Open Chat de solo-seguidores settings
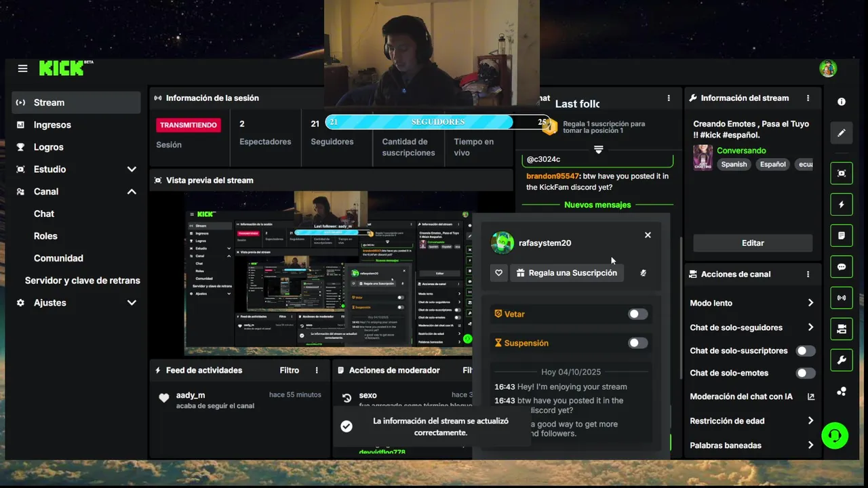This screenshot has width=868, height=488. click(752, 327)
